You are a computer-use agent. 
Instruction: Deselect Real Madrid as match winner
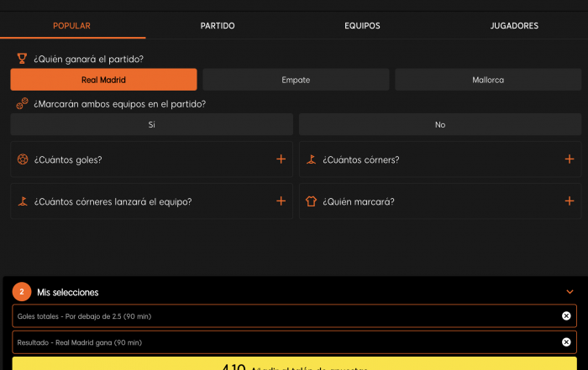click(x=103, y=80)
